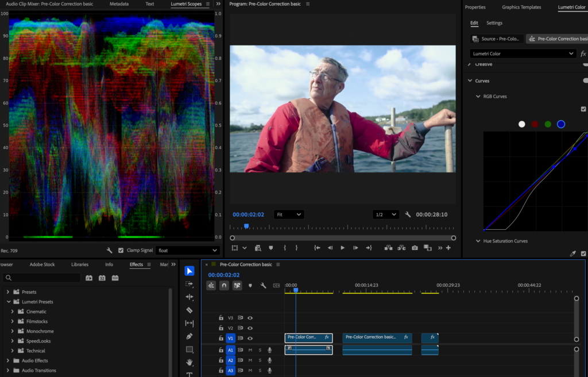The height and width of the screenshot is (377, 588).
Task: Select the Pen tool in timeline toolbar
Action: (189, 336)
